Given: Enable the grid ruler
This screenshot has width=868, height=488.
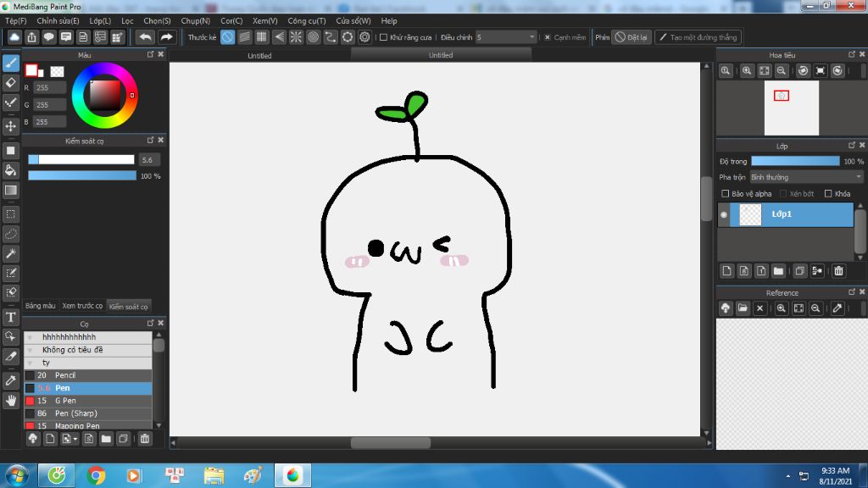Looking at the screenshot, I should point(262,37).
